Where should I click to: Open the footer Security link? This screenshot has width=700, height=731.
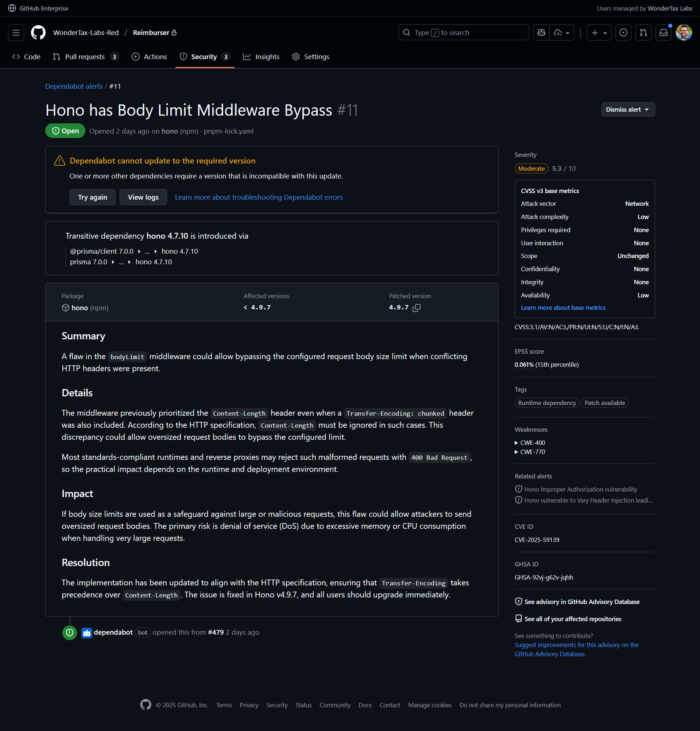[277, 705]
